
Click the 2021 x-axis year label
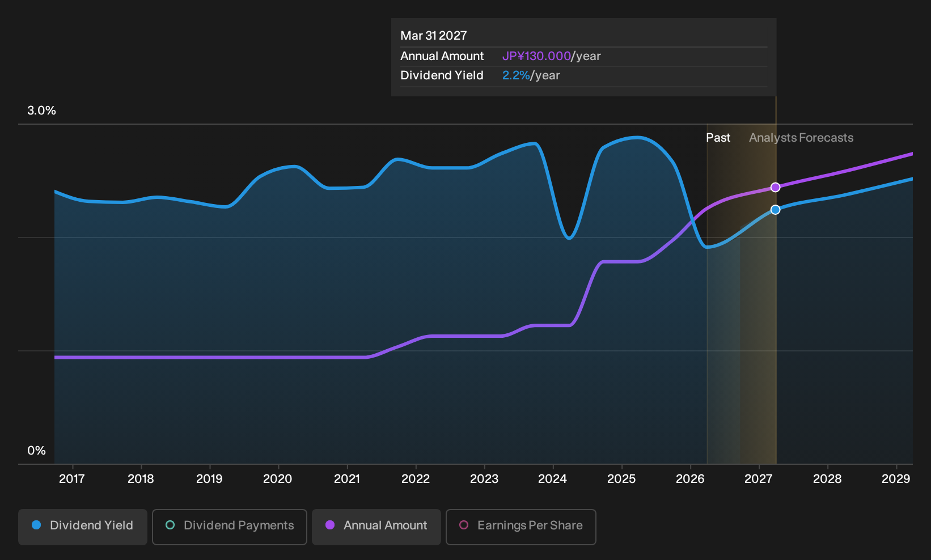pyautogui.click(x=347, y=479)
